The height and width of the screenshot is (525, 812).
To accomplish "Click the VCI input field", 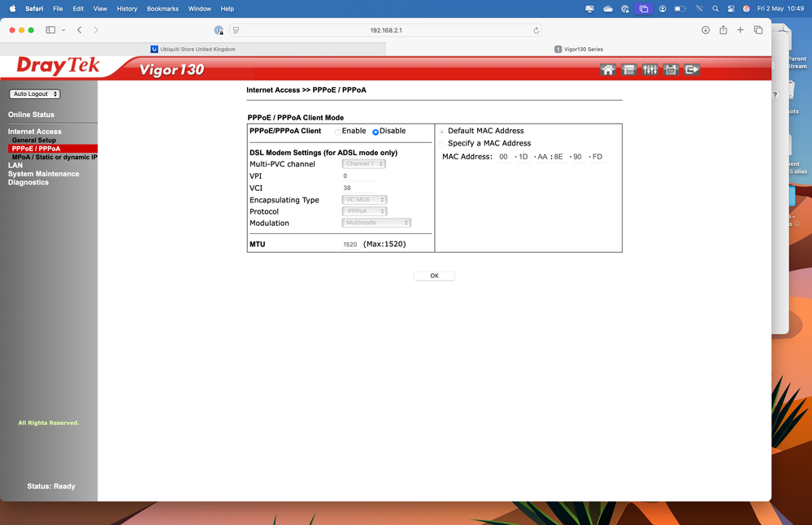I will 358,188.
